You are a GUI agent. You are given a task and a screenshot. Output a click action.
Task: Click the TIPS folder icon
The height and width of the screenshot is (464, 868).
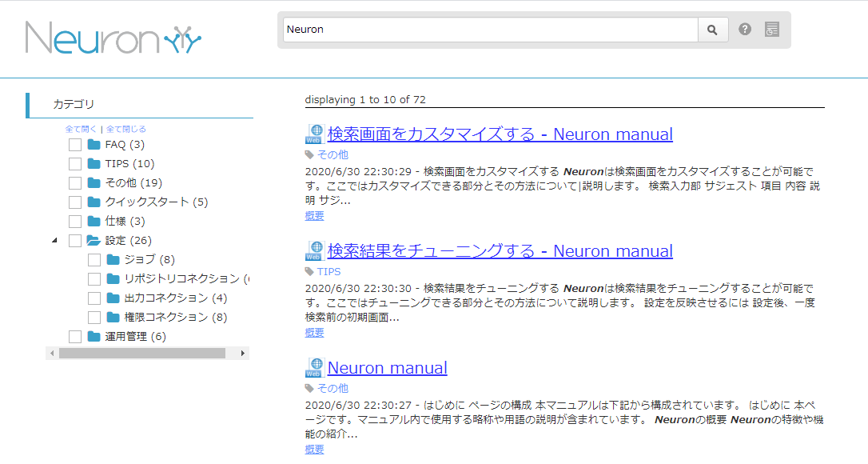point(94,163)
